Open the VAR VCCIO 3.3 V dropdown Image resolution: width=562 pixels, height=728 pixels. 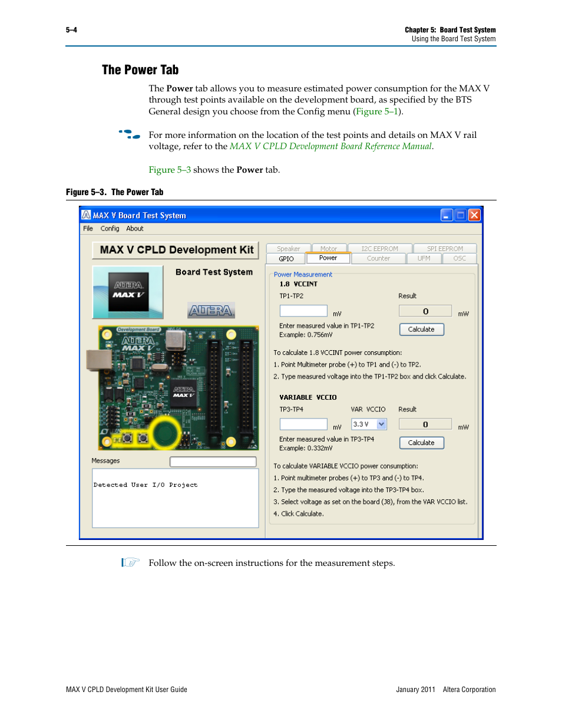pos(369,424)
